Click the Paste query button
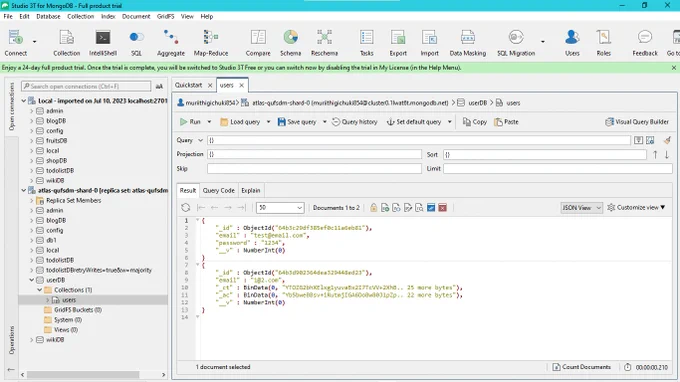Viewport: 680px width, 382px height. (507, 122)
